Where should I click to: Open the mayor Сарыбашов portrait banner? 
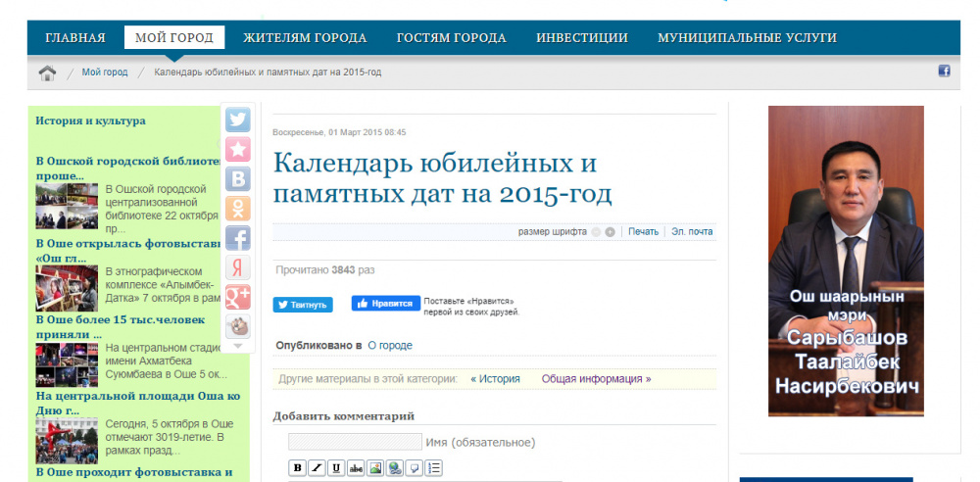point(846,263)
